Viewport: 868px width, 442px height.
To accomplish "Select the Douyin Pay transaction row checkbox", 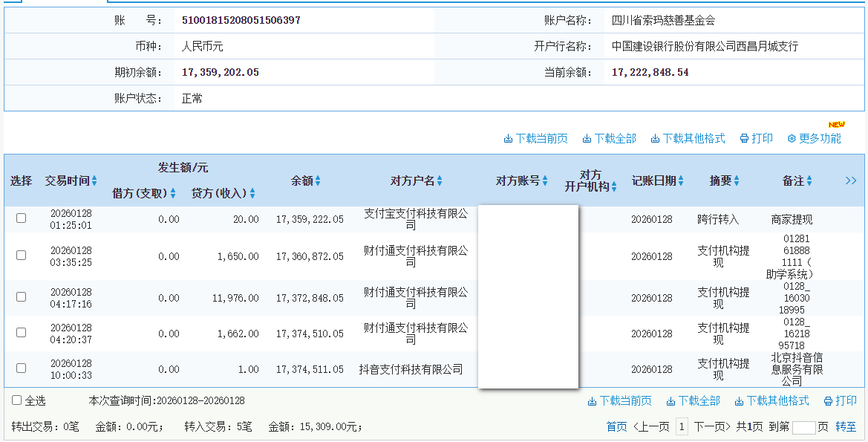I will (x=20, y=368).
